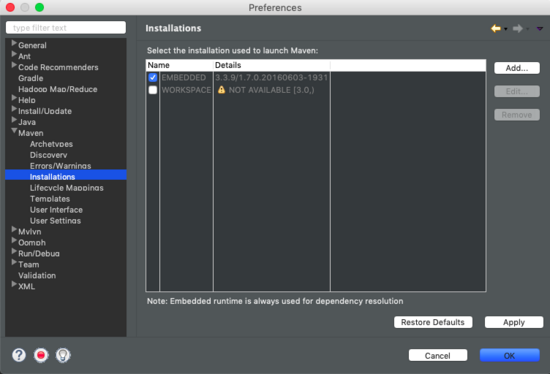Viewport: 550px width, 374px height.
Task: Click the Restore Defaults button
Action: [433, 322]
